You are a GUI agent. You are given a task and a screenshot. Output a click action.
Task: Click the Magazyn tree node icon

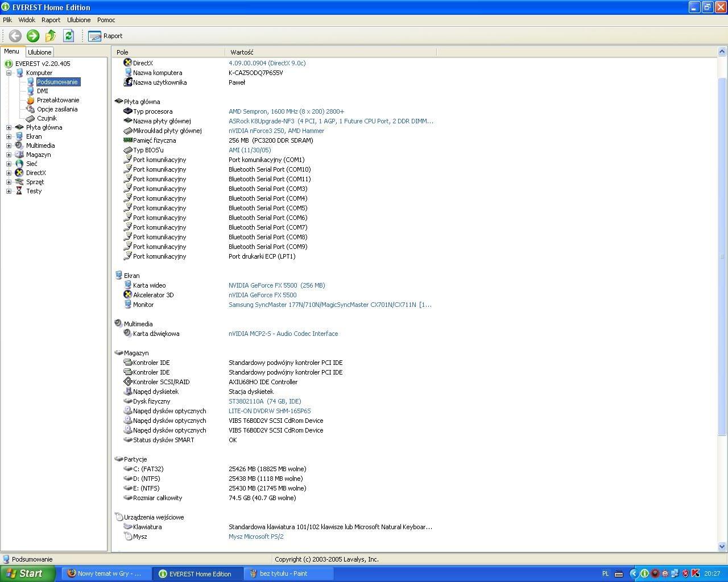click(19, 155)
